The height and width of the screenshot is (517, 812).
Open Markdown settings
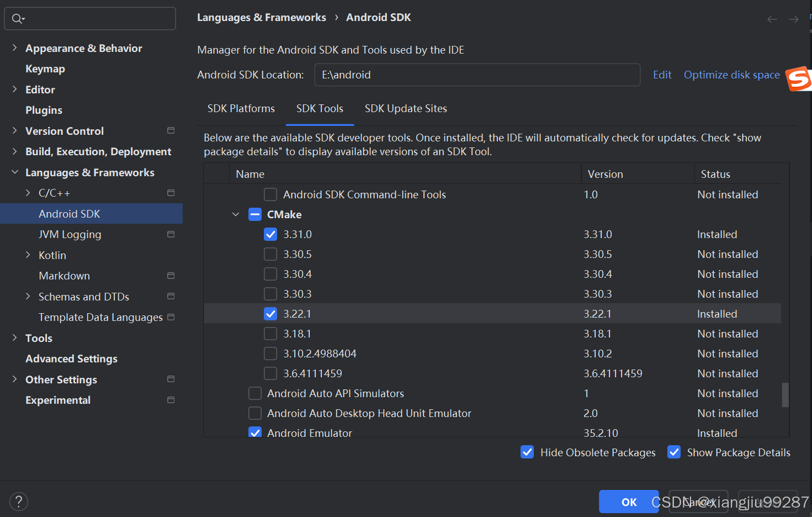pos(64,276)
